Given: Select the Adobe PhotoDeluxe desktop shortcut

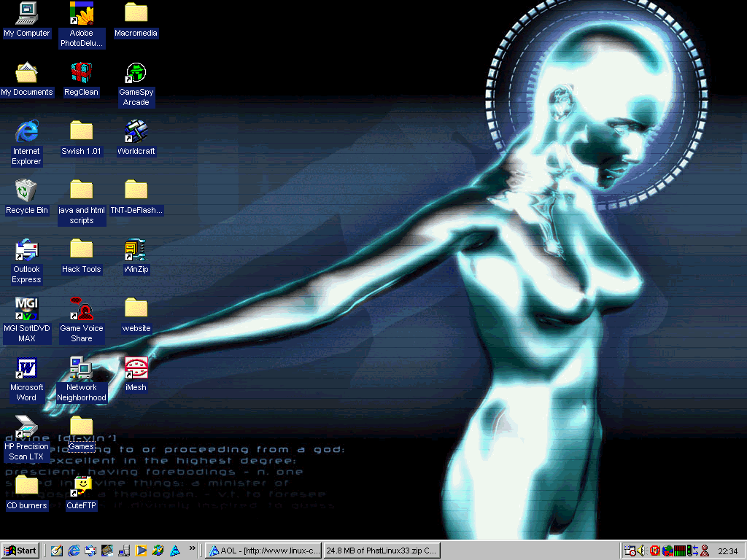Looking at the screenshot, I should coord(81,14).
